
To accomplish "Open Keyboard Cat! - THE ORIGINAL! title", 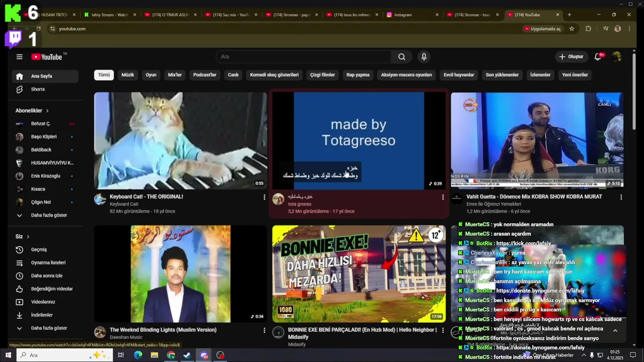I will point(146,197).
